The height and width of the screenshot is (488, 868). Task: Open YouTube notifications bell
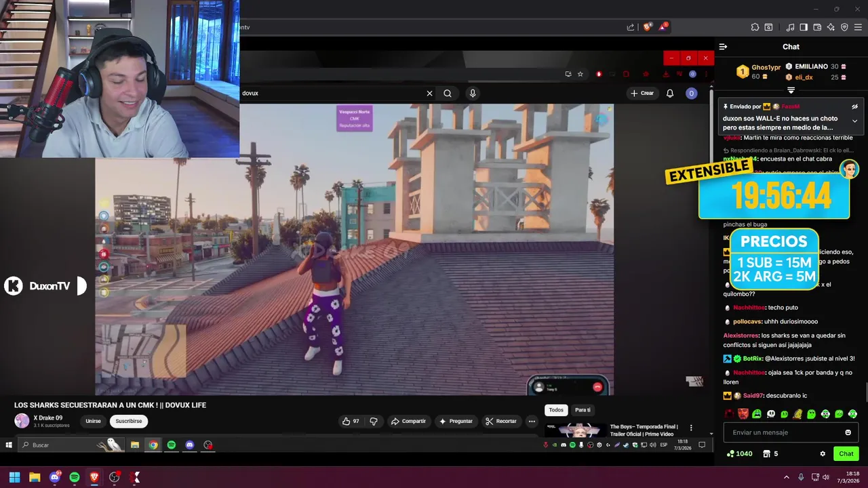tap(670, 94)
